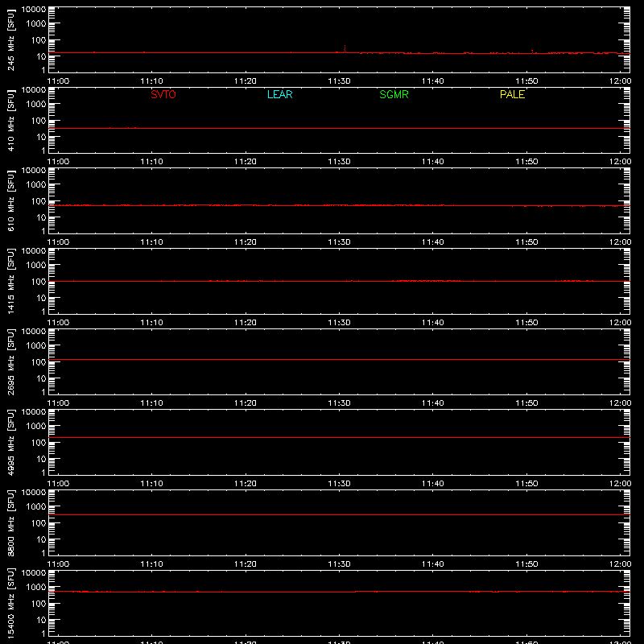The width and height of the screenshot is (644, 644).
Task: Click the 15400 MHz step rise after 11:30
Action: tap(355, 592)
